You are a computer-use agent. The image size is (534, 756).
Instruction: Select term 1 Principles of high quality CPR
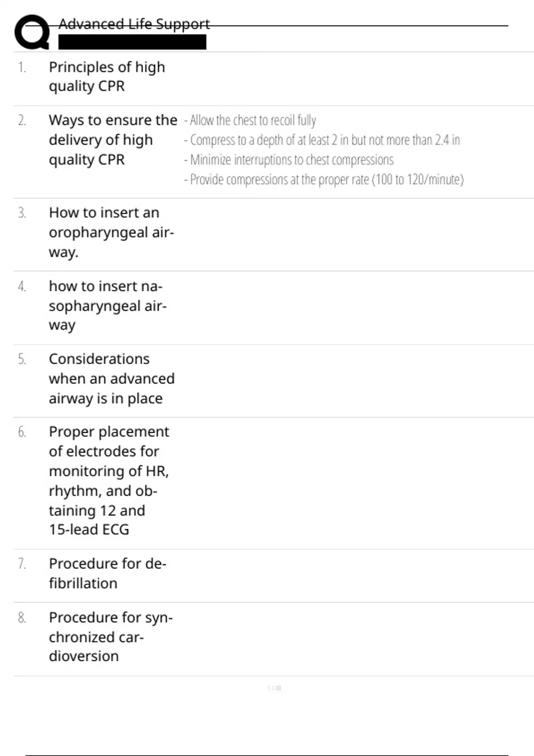coord(107,76)
